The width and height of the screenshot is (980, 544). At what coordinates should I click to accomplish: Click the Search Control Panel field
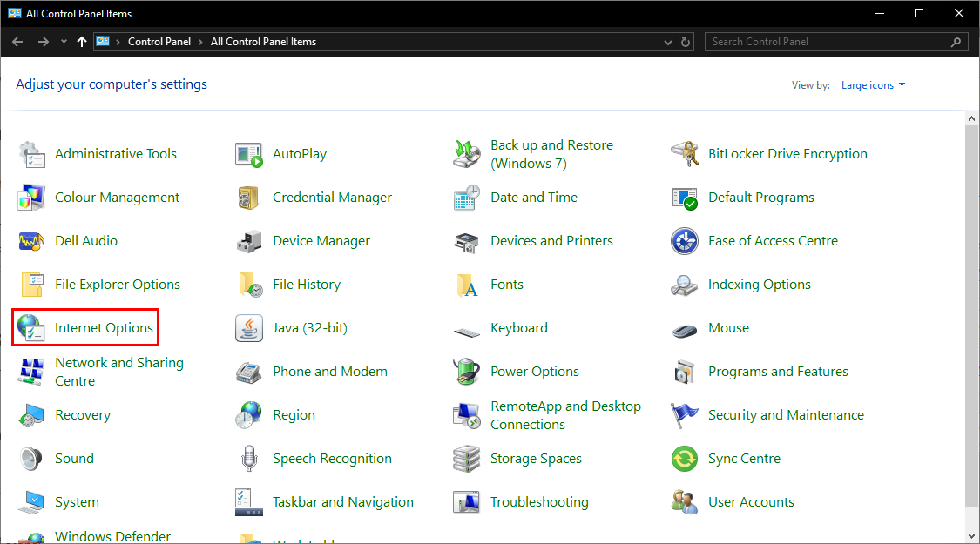click(828, 42)
